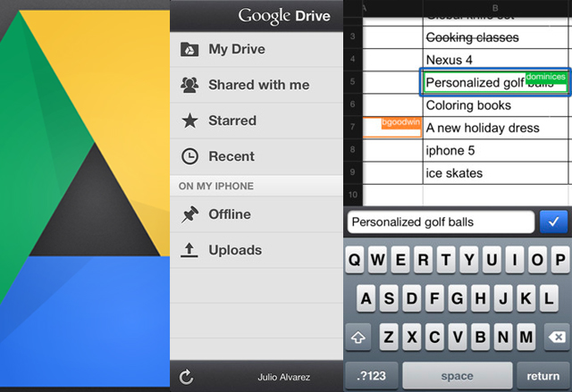Select row header 5
The image size is (572, 392).
(x=353, y=81)
